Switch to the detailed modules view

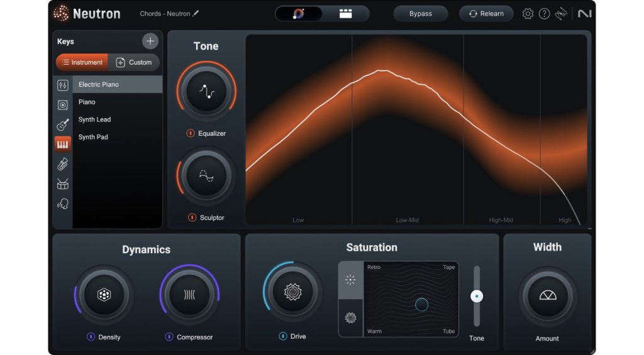(x=345, y=14)
